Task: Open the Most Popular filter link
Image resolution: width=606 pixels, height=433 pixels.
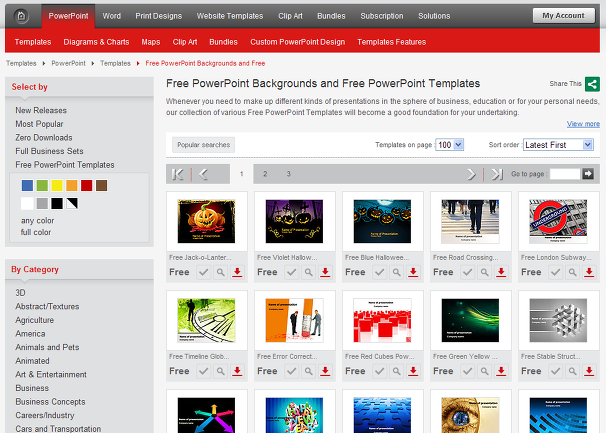Action: [x=39, y=124]
